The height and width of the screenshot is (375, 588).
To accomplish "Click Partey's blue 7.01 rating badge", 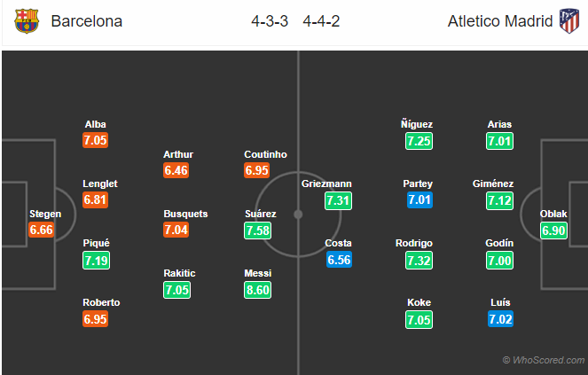I will [x=419, y=200].
